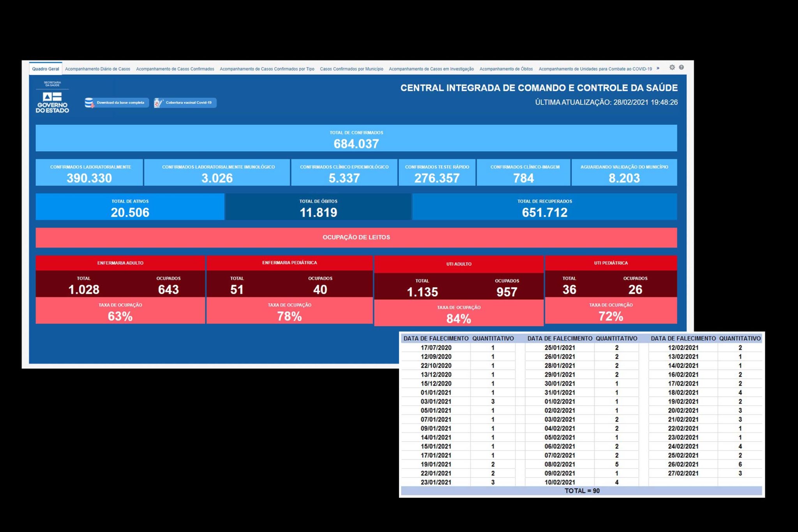This screenshot has height=532, width=798.
Task: Select the Quadro Geral tab
Action: [x=46, y=69]
